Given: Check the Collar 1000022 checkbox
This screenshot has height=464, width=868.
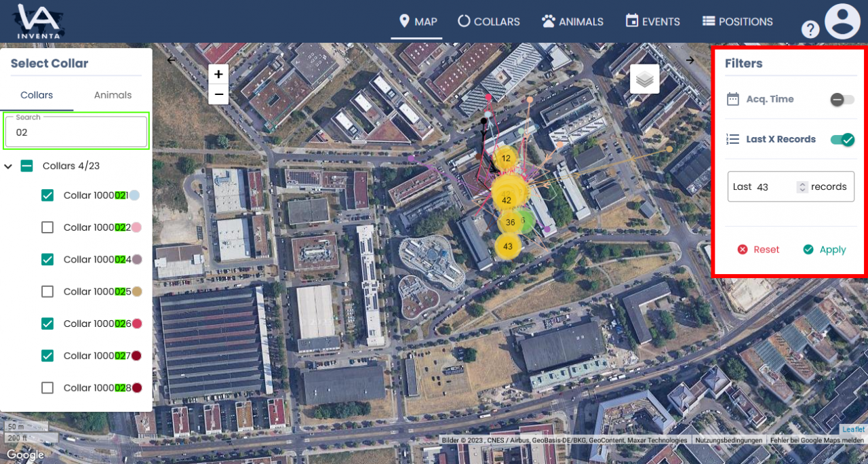Looking at the screenshot, I should point(47,227).
